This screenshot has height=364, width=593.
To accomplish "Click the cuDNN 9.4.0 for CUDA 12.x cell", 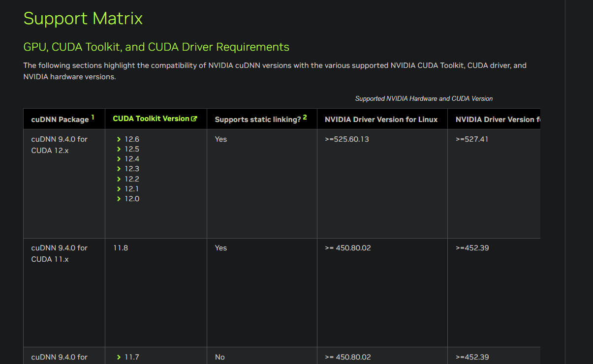I will (59, 145).
